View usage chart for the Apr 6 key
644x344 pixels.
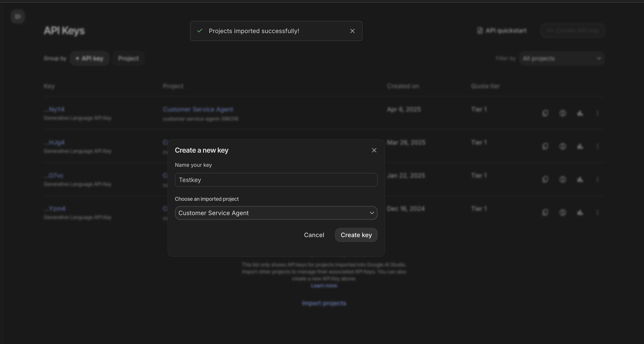580,113
